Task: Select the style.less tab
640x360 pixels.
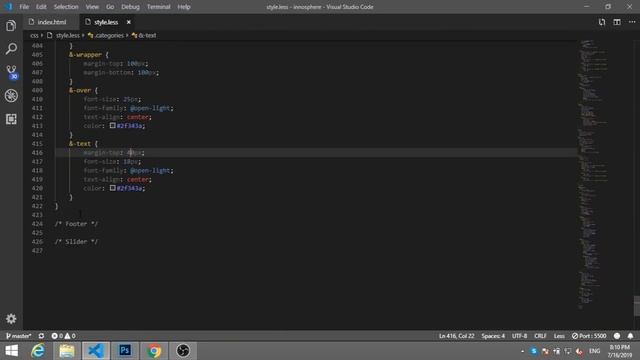Action: pyautogui.click(x=106, y=22)
